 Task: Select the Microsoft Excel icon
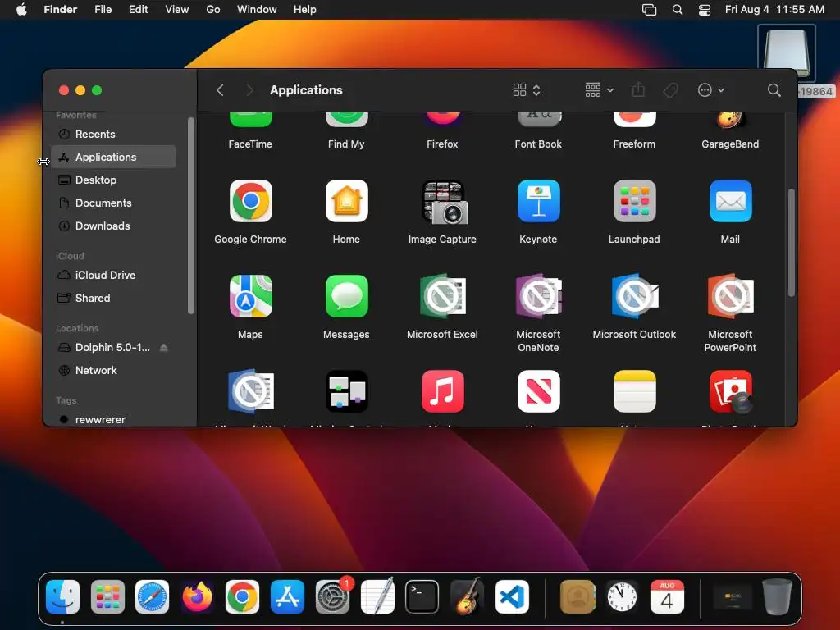(x=442, y=296)
